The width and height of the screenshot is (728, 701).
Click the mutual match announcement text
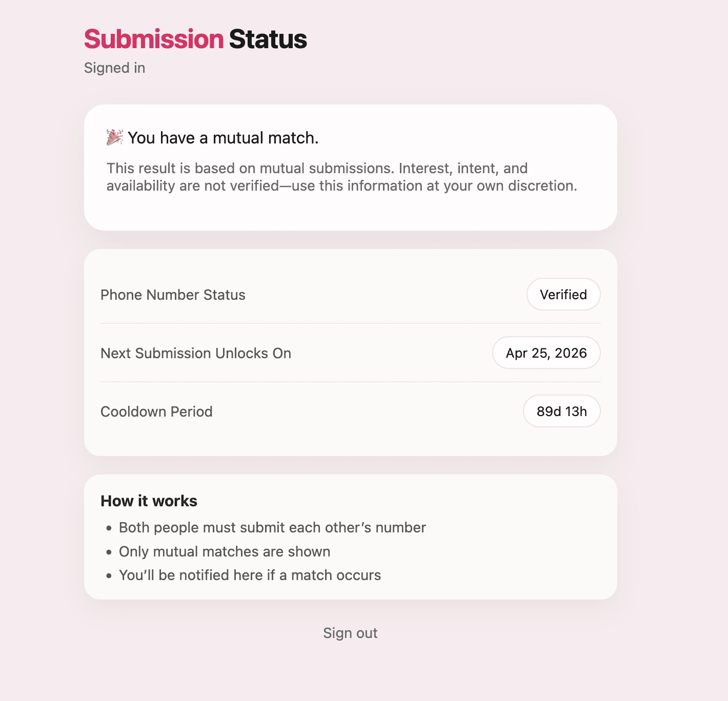[224, 137]
